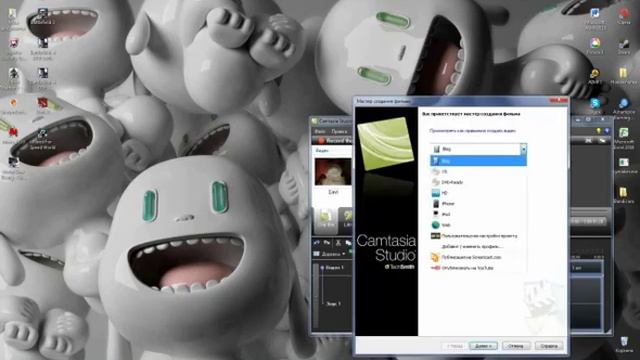
Task: Select Audio 1 track label on timeline
Action: tap(333, 304)
